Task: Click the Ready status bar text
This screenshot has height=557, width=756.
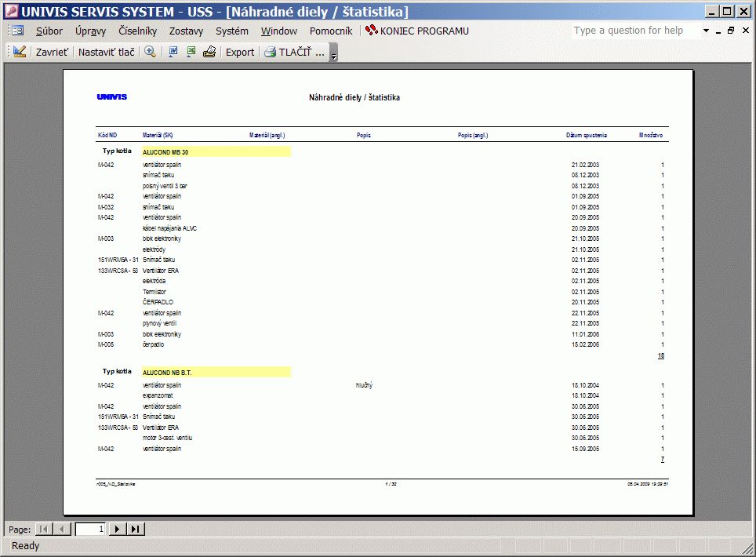Action: pos(26,545)
